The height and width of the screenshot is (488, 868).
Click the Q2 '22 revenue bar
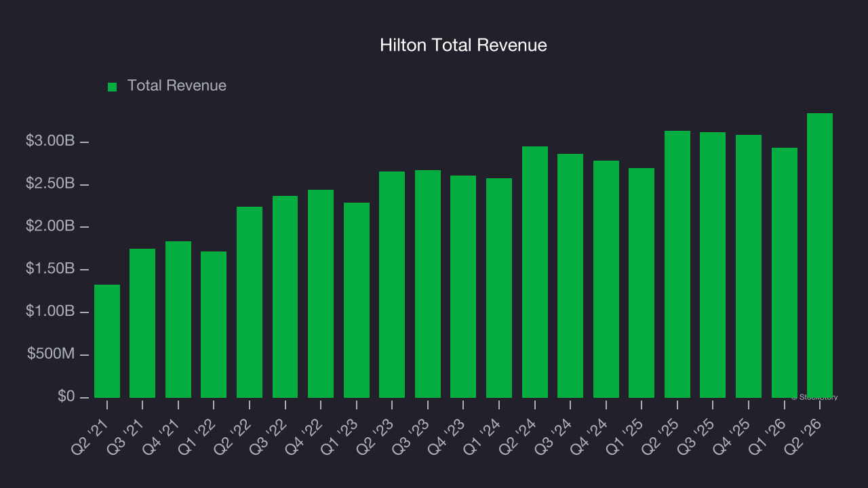coord(250,302)
